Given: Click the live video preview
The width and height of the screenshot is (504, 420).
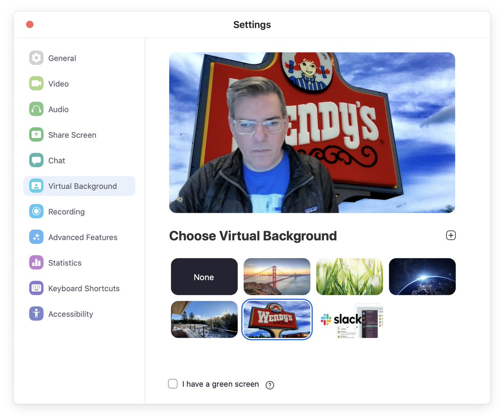Looking at the screenshot, I should coord(312,133).
